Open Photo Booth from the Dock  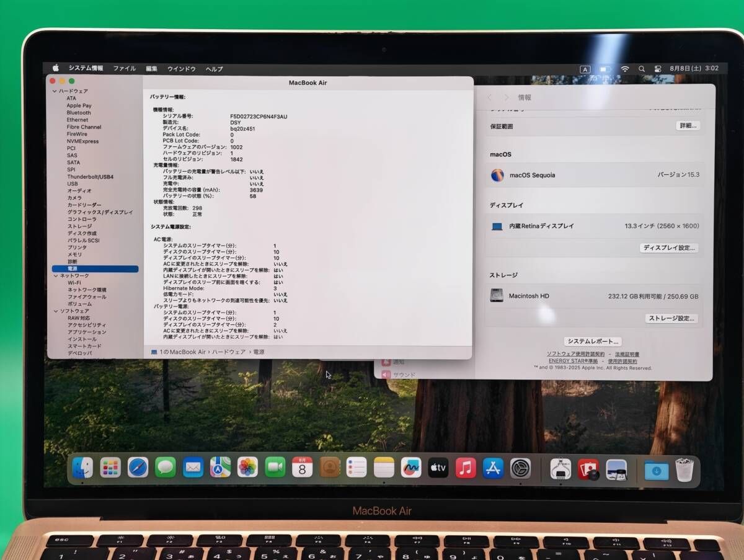coord(588,469)
